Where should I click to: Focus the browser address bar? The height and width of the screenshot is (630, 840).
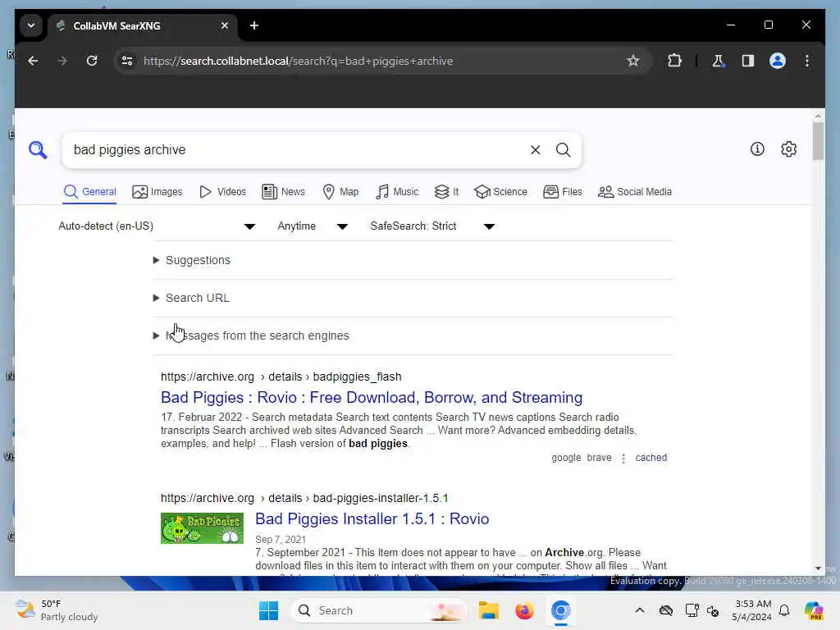tap(375, 61)
